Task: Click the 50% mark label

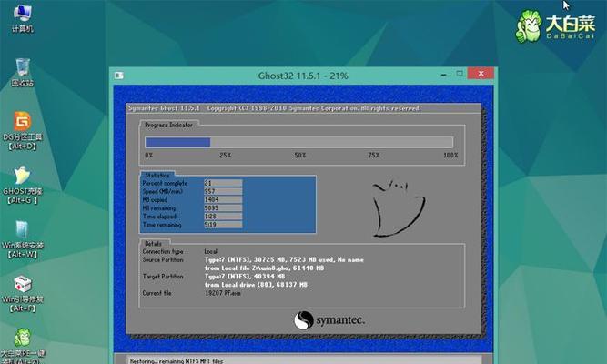Action: (x=300, y=156)
